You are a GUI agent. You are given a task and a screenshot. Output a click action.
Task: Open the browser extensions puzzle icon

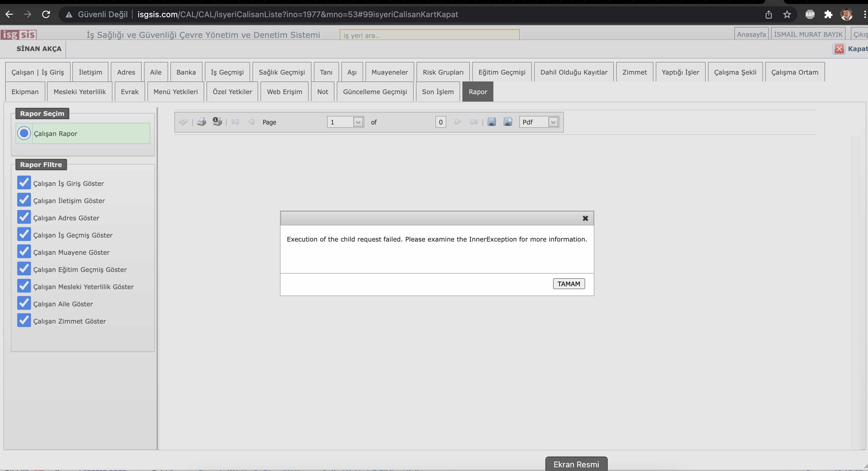(828, 15)
